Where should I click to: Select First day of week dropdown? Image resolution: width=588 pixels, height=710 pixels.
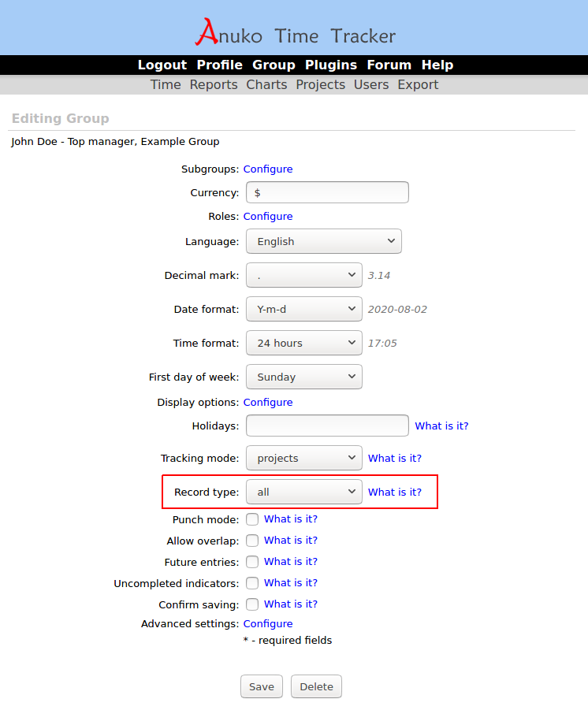303,377
